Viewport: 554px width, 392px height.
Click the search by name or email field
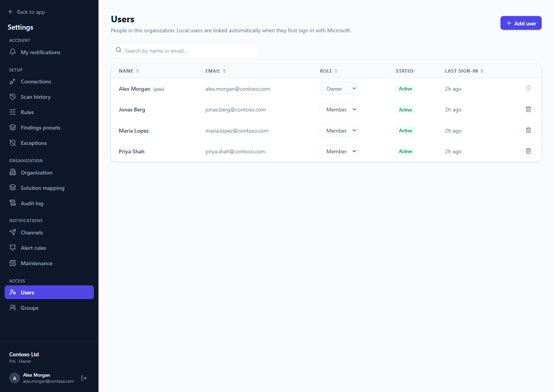coord(185,50)
